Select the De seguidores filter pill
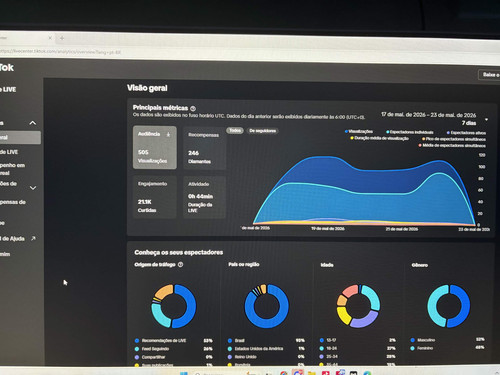The height and width of the screenshot is (375, 500). pos(263,131)
